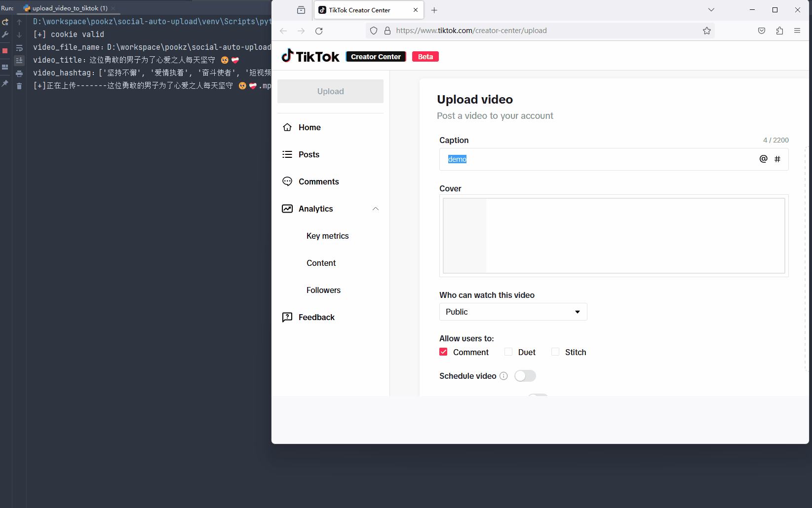Bookmark the page with the star icon
Screen dimensions: 812x508
(706, 30)
